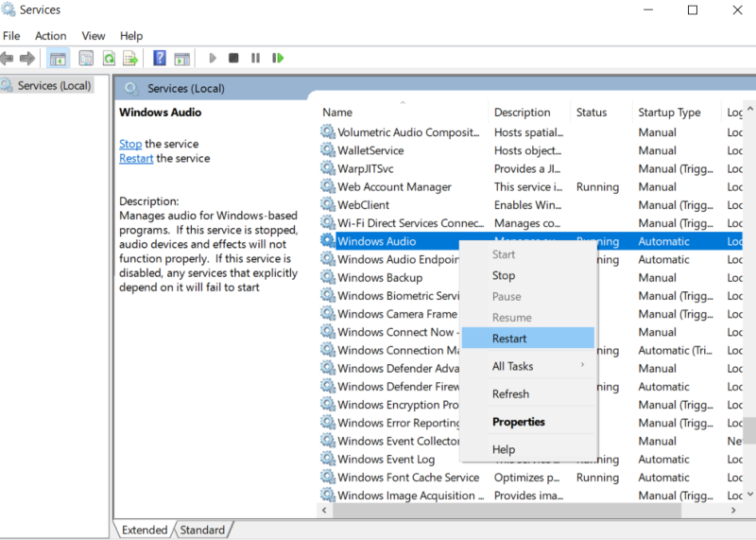
Task: Select Wi-Fi Direct Services Connec... row
Action: coord(530,223)
